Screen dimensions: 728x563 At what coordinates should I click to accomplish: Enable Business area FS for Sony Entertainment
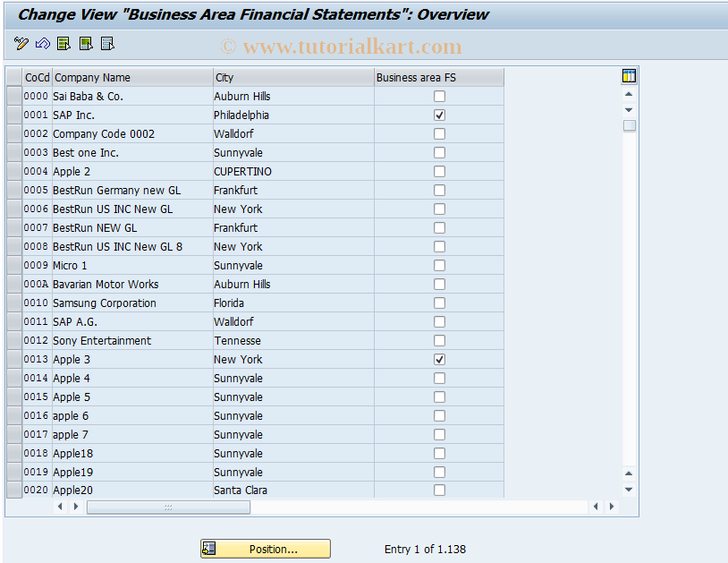[x=439, y=340]
